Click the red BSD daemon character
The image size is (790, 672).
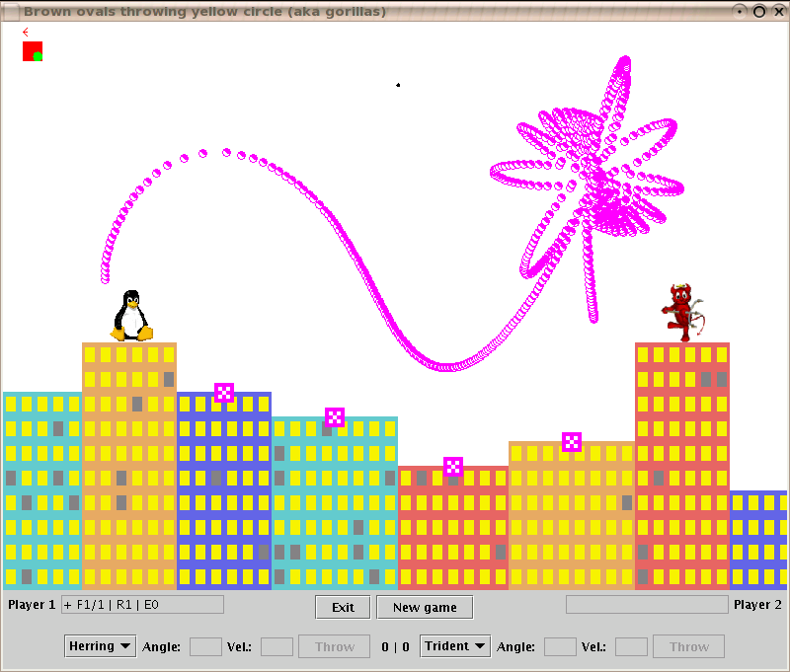(682, 312)
